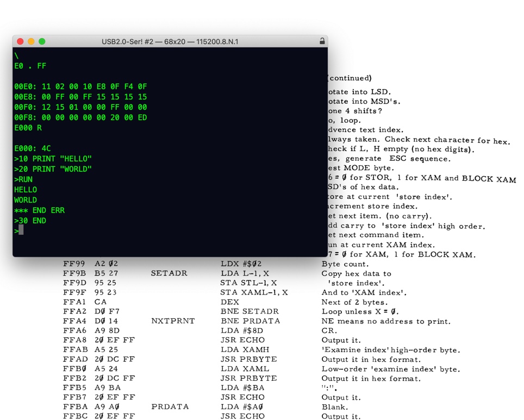Image resolution: width=524 pixels, height=420 pixels.
Task: Click the "Blank." comment
Action: click(335, 407)
